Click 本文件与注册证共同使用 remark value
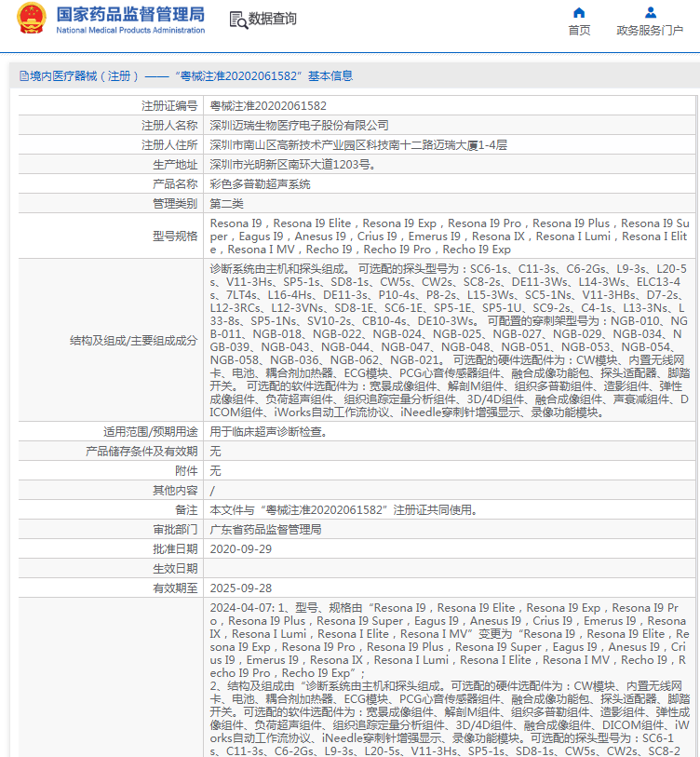 tap(343, 510)
